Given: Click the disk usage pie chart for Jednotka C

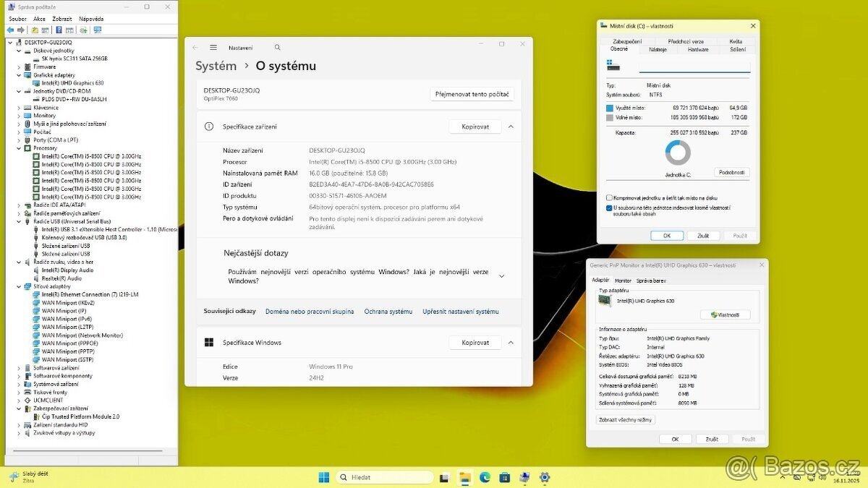Looking at the screenshot, I should pos(678,153).
